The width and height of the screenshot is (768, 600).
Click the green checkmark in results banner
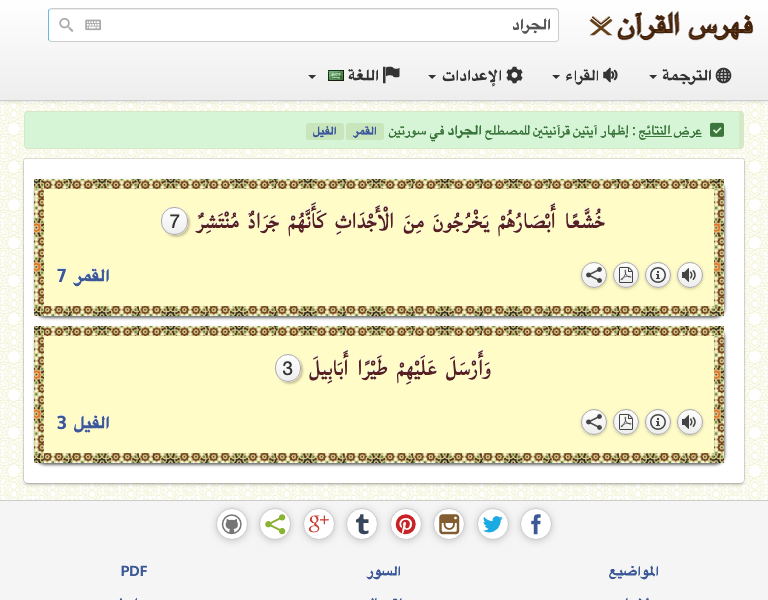[x=717, y=130]
